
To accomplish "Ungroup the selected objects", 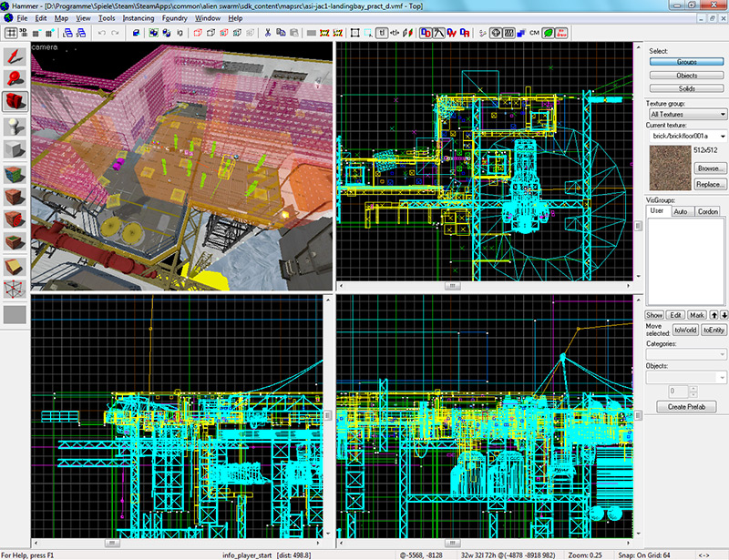I will click(x=167, y=33).
